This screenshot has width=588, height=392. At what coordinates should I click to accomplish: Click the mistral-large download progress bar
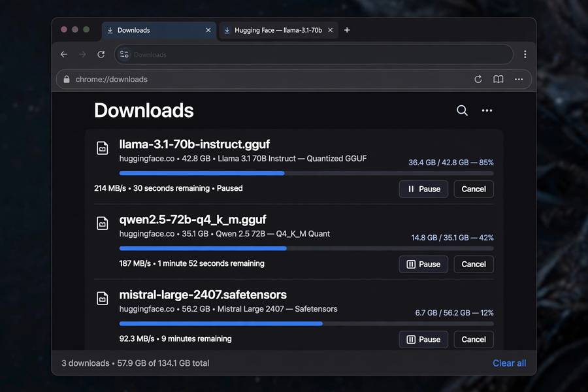[306, 323]
